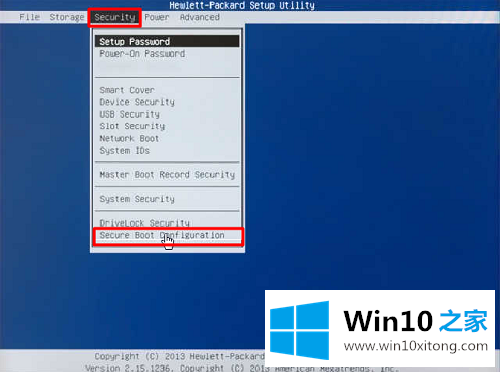Click the Hewlett-Packard Setup Utility title
This screenshot has height=372, width=500.
pos(242,5)
